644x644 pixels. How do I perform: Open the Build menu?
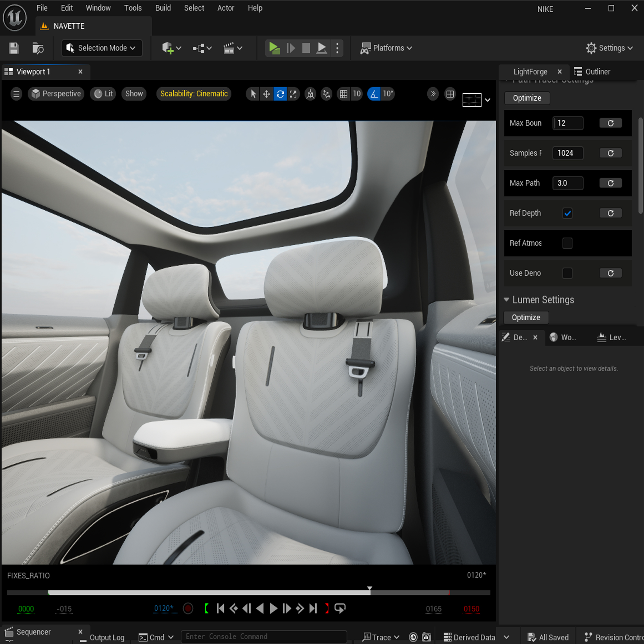[x=163, y=8]
